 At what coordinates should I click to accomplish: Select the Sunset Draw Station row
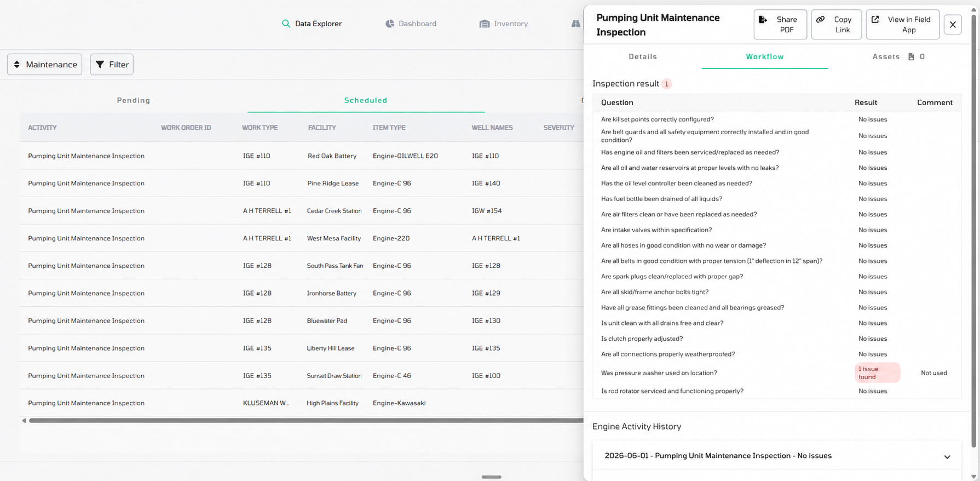(x=302, y=375)
